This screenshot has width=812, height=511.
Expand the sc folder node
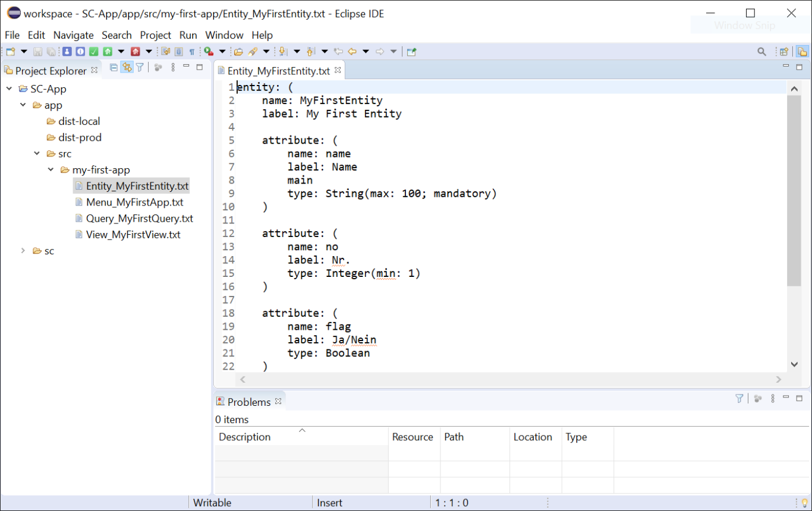(23, 251)
